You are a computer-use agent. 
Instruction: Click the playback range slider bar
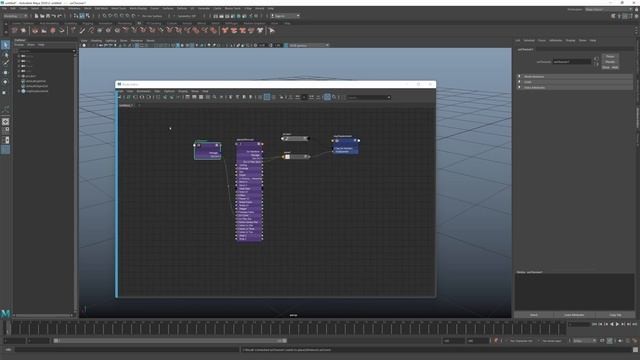click(x=169, y=340)
